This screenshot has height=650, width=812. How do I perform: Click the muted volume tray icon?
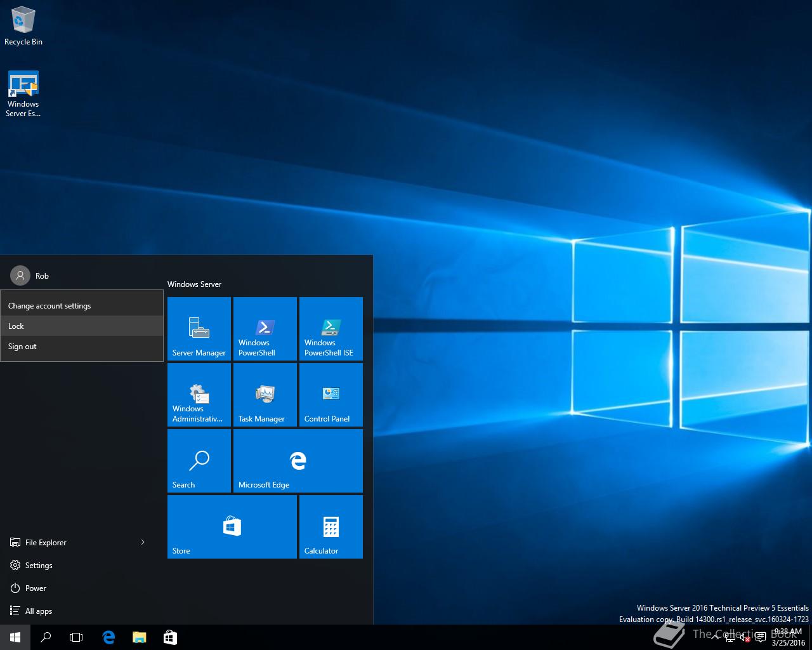coord(745,637)
